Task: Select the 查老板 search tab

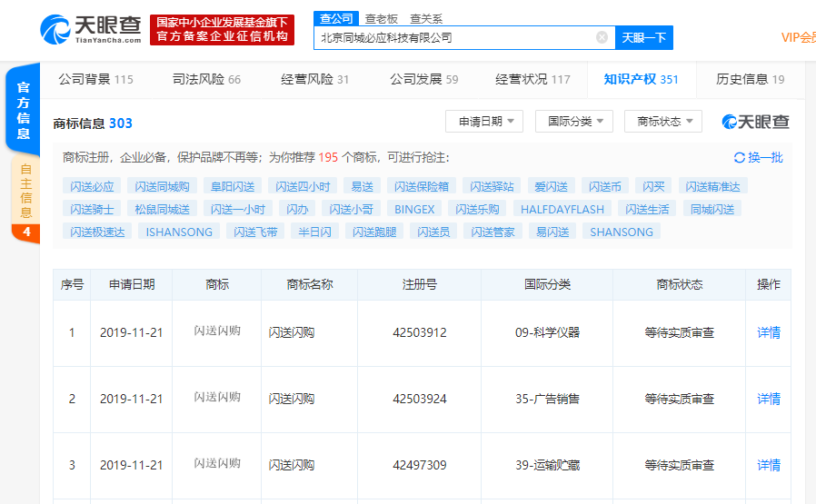Action: (x=382, y=19)
